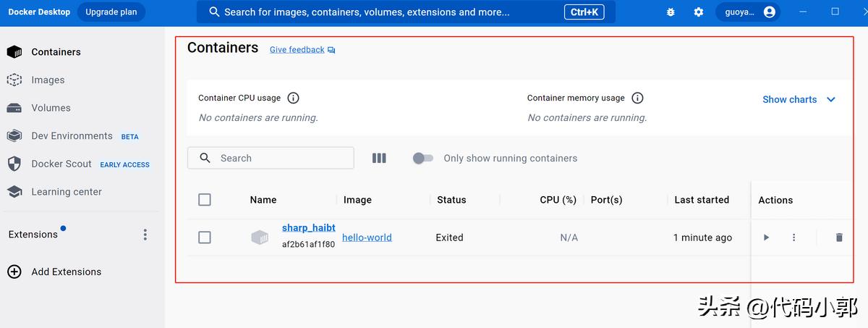This screenshot has width=868, height=328.
Task: Check the select-all containers checkbox
Action: coord(205,200)
